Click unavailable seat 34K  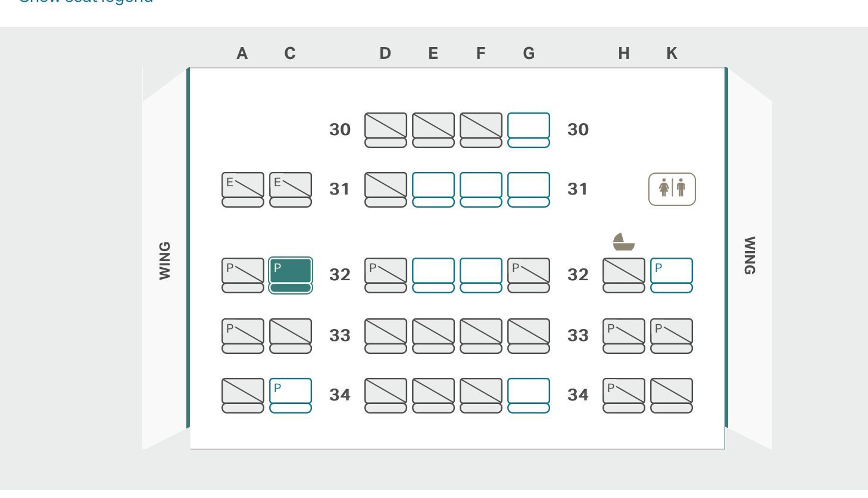click(x=671, y=394)
